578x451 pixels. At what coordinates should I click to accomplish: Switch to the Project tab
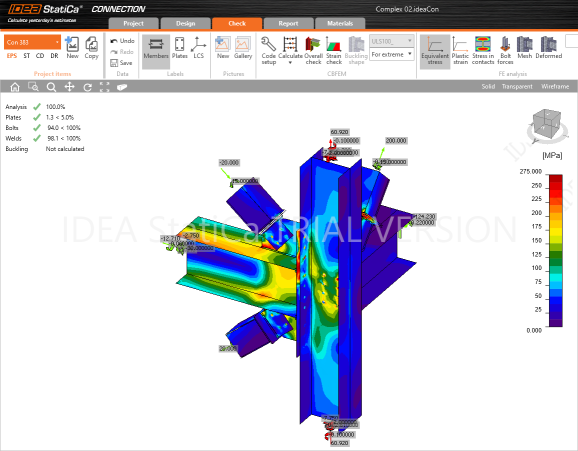point(133,23)
